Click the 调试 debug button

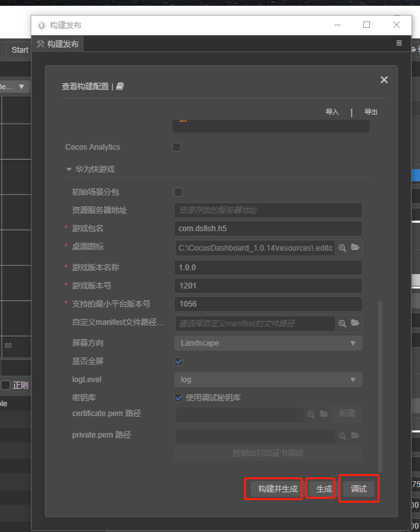(x=359, y=489)
